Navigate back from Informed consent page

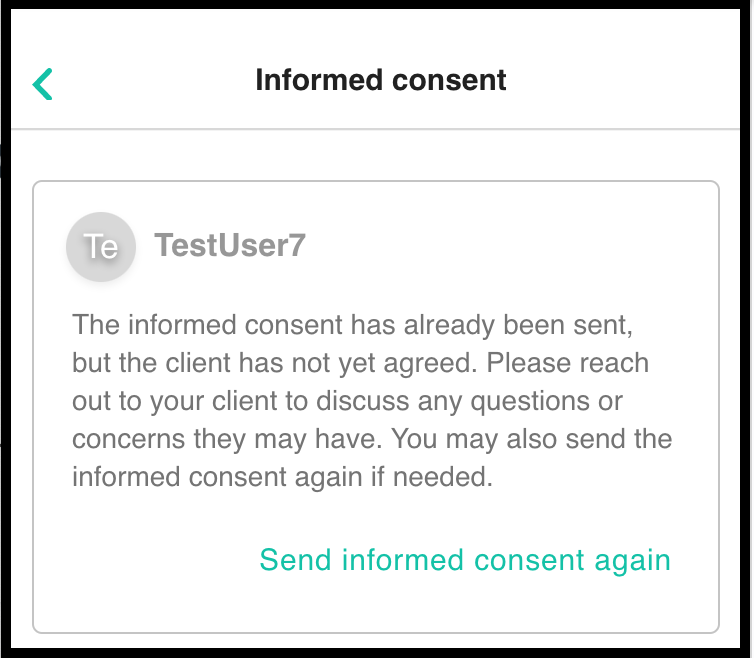coord(42,84)
